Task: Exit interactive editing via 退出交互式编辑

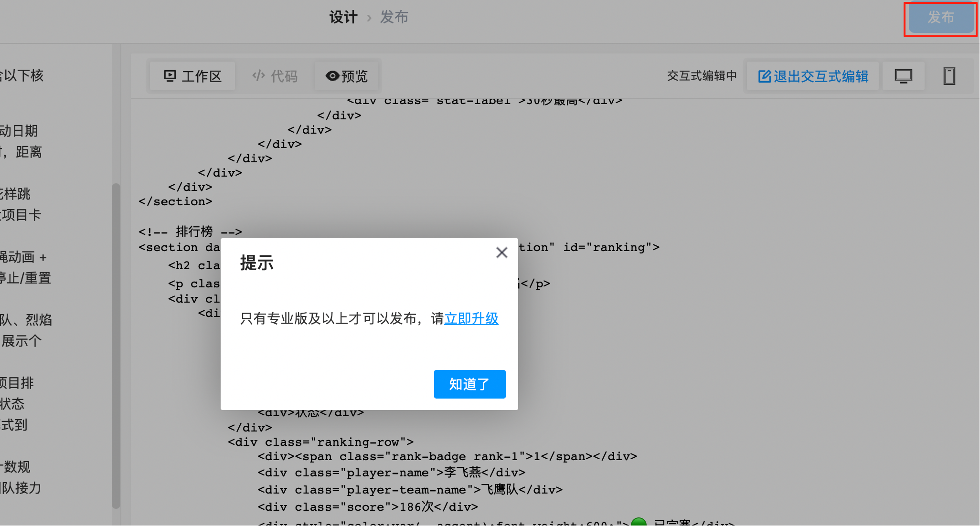Action: click(x=812, y=75)
